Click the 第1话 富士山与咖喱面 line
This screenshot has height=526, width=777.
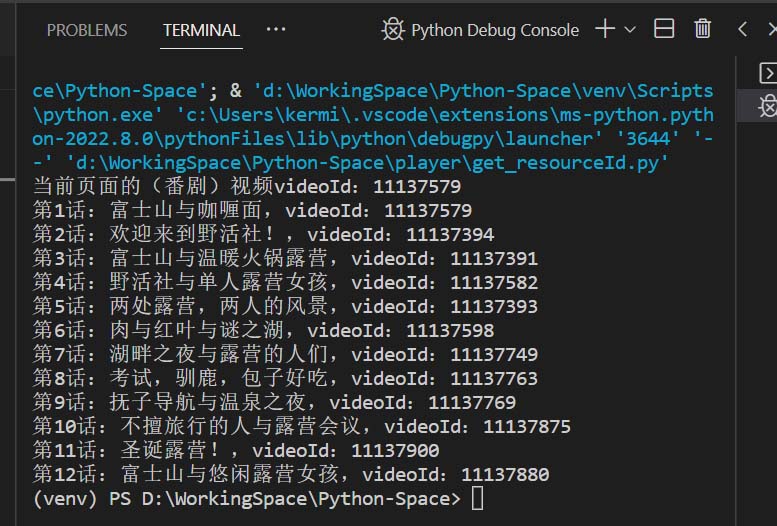pyautogui.click(x=252, y=210)
